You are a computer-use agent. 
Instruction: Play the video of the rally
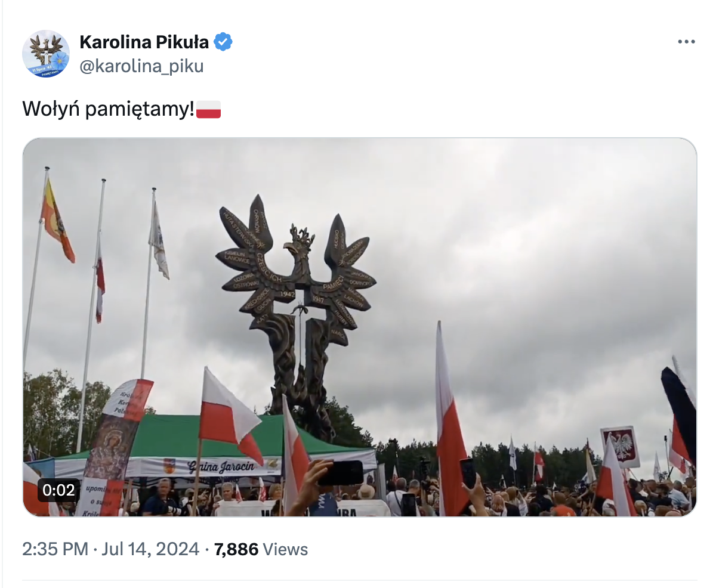click(x=360, y=327)
